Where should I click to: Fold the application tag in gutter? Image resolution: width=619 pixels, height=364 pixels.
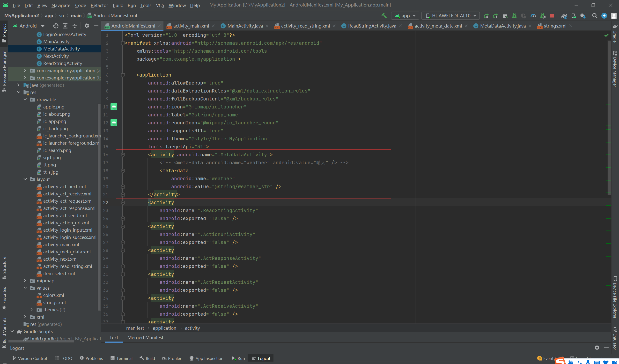[123, 75]
